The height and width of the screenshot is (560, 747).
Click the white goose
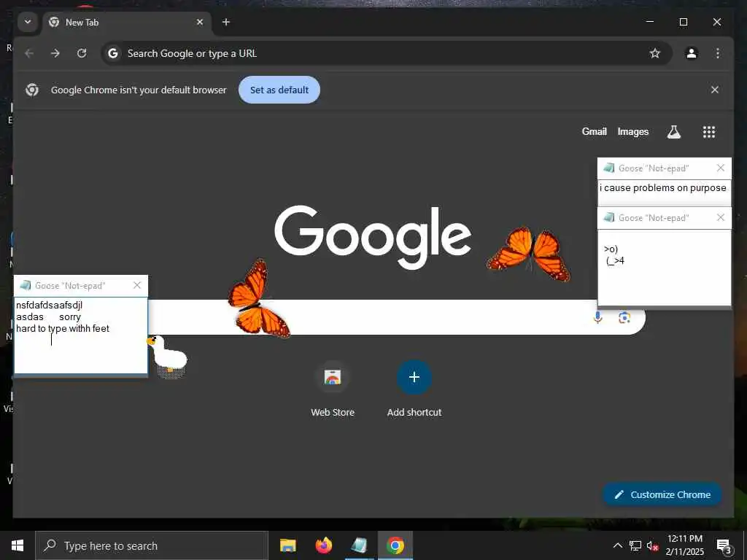click(x=167, y=354)
